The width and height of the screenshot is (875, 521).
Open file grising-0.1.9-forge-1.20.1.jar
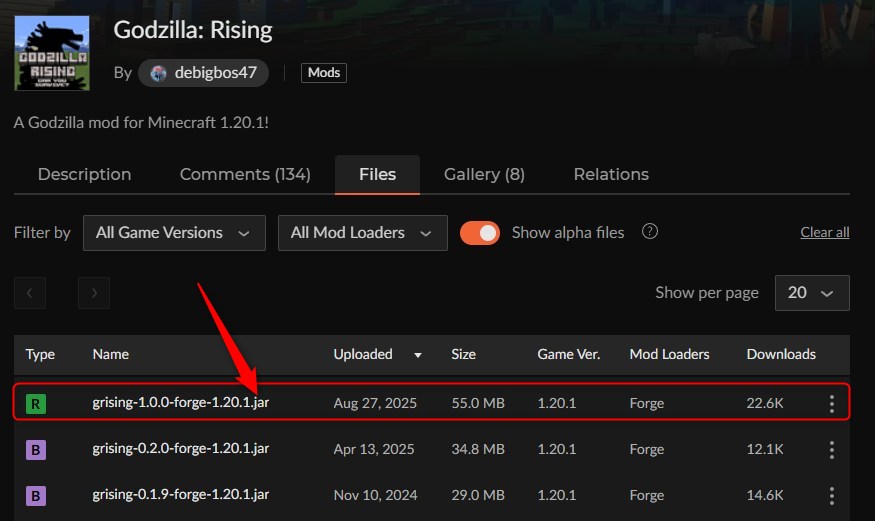(181, 495)
